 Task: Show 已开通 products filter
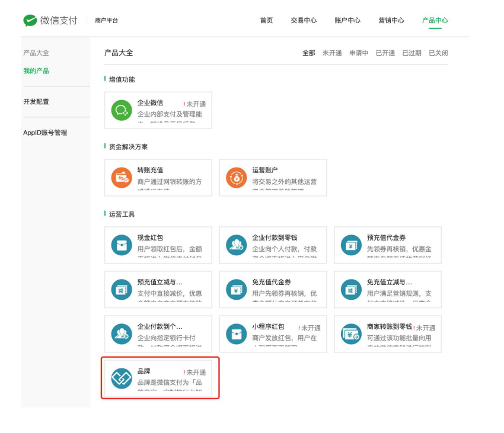pos(385,53)
